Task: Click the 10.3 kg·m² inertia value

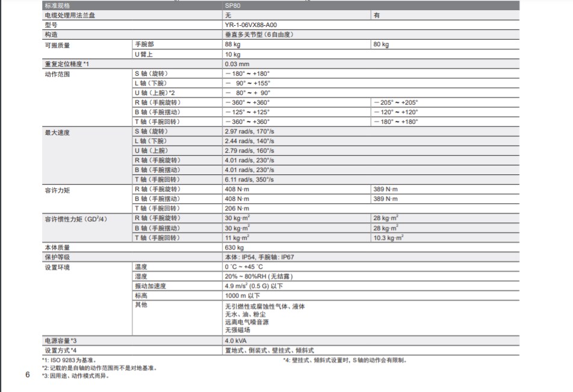Action: coord(388,238)
